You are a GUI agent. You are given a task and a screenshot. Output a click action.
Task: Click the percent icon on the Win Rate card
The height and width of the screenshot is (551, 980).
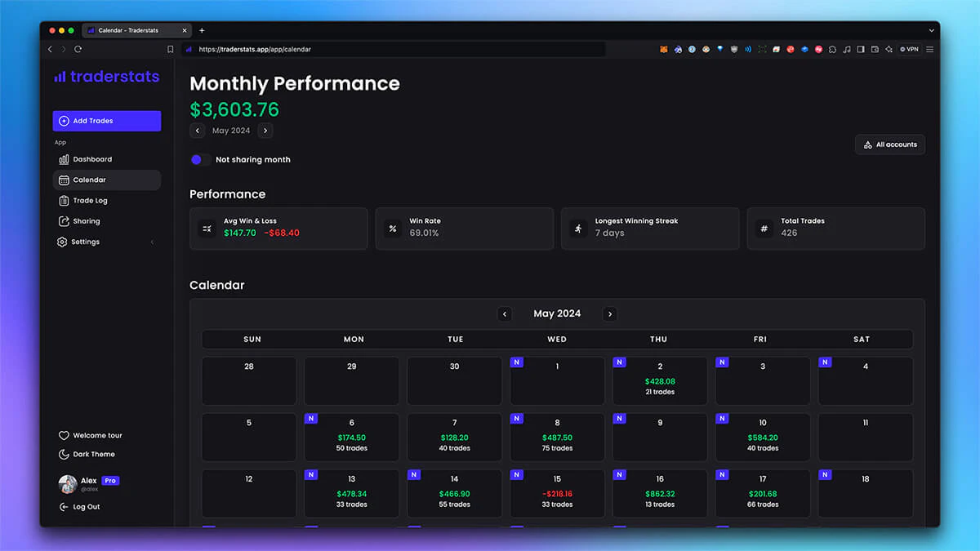click(393, 229)
